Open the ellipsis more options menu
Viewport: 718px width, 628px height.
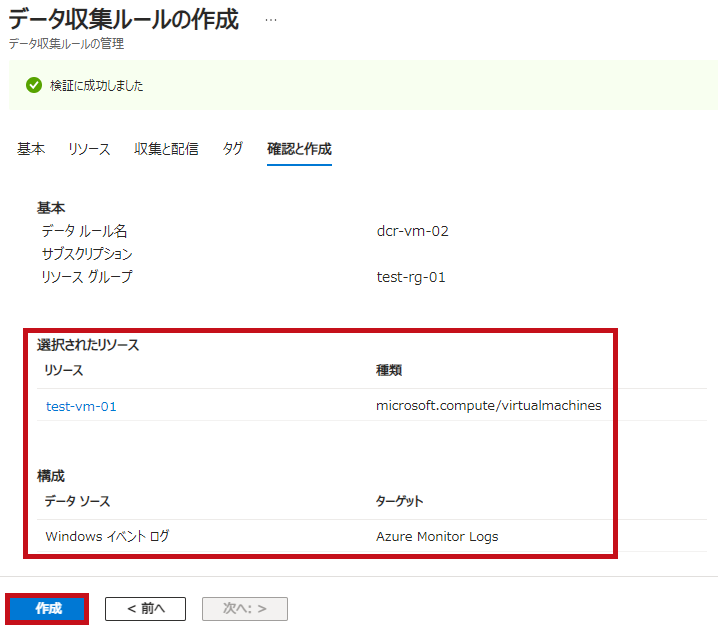click(x=271, y=20)
